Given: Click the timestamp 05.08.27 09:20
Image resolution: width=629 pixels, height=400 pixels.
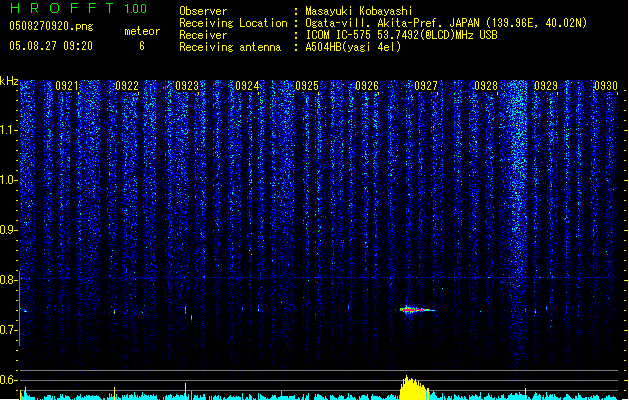Looking at the screenshot, I should pos(51,46).
